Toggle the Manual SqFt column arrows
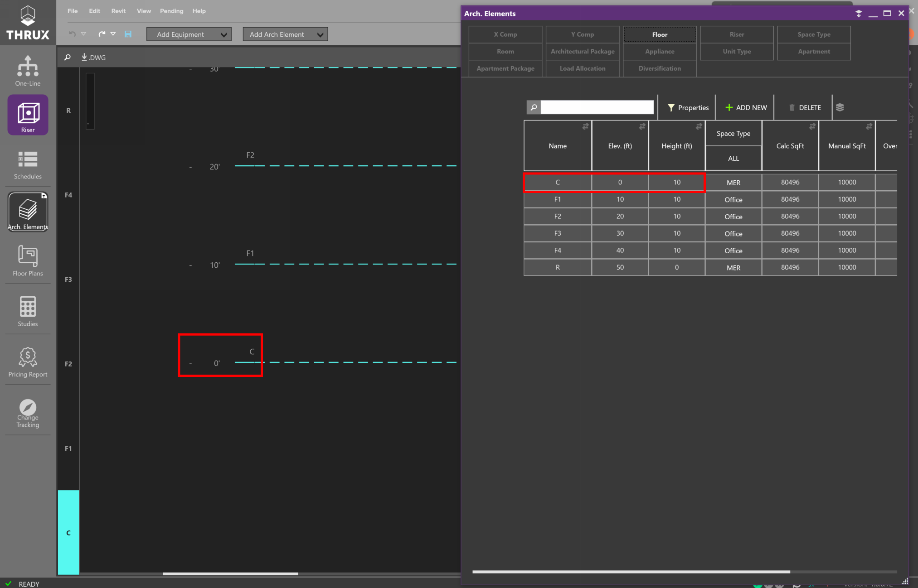The width and height of the screenshot is (918, 588). 869,126
